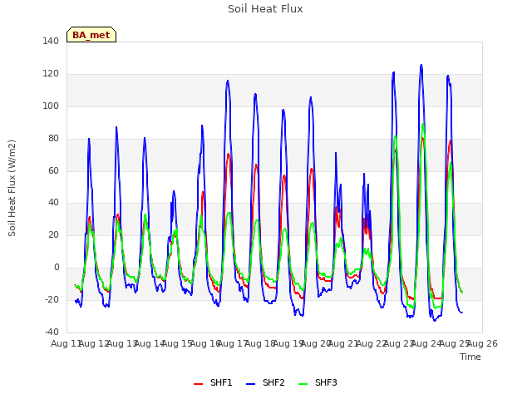The image size is (532, 399).
Task: Click the 140 y-axis tick label
Action: [x=51, y=41]
